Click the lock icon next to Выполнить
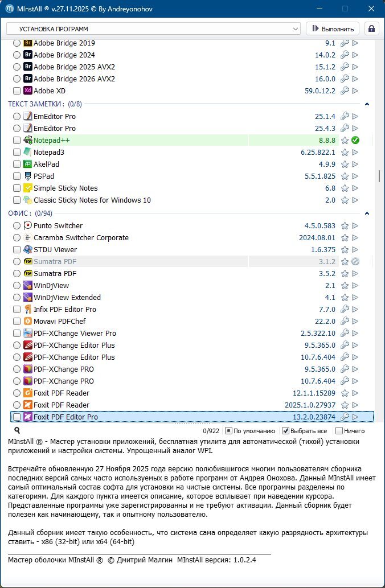 tap(372, 28)
